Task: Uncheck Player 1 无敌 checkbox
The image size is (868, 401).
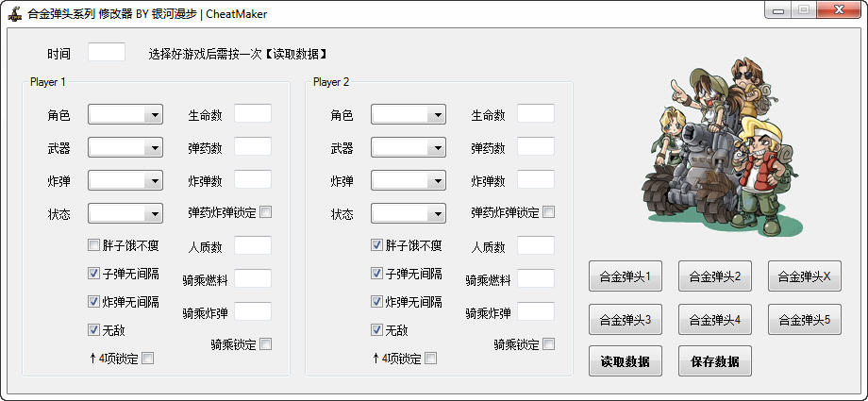Action: tap(94, 330)
